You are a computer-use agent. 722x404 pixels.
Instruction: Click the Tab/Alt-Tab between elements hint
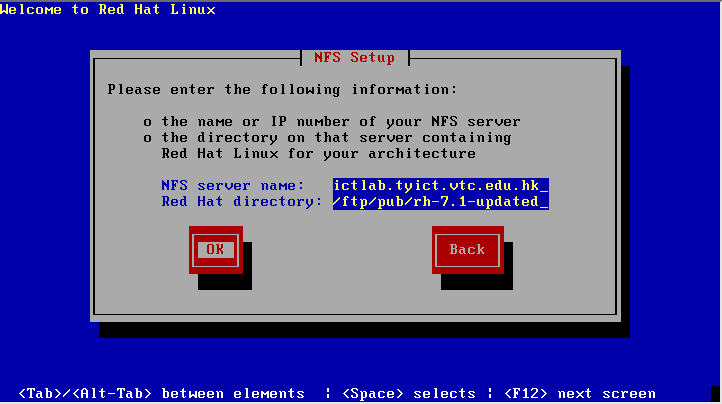point(162,394)
